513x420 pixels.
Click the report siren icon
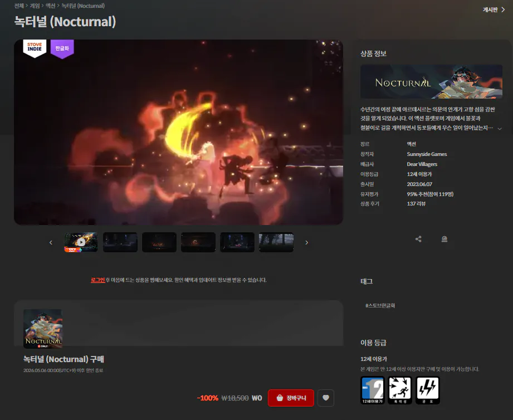tap(444, 239)
